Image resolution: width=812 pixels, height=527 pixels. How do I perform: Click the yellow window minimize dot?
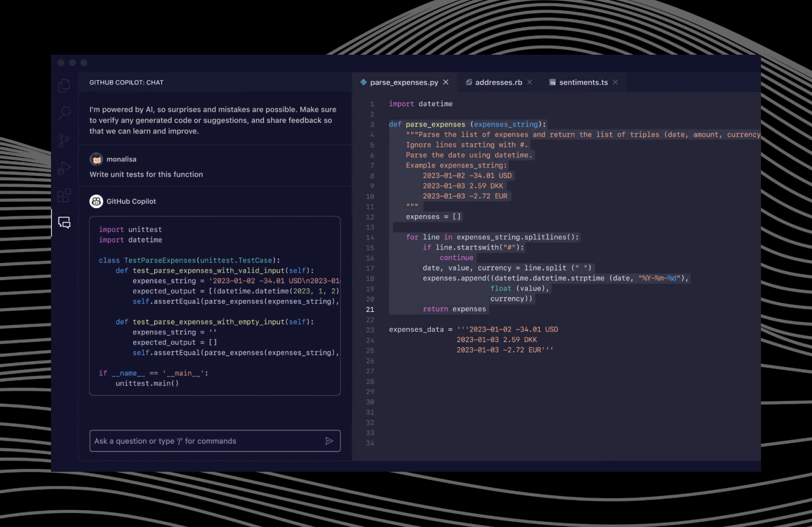pyautogui.click(x=72, y=63)
